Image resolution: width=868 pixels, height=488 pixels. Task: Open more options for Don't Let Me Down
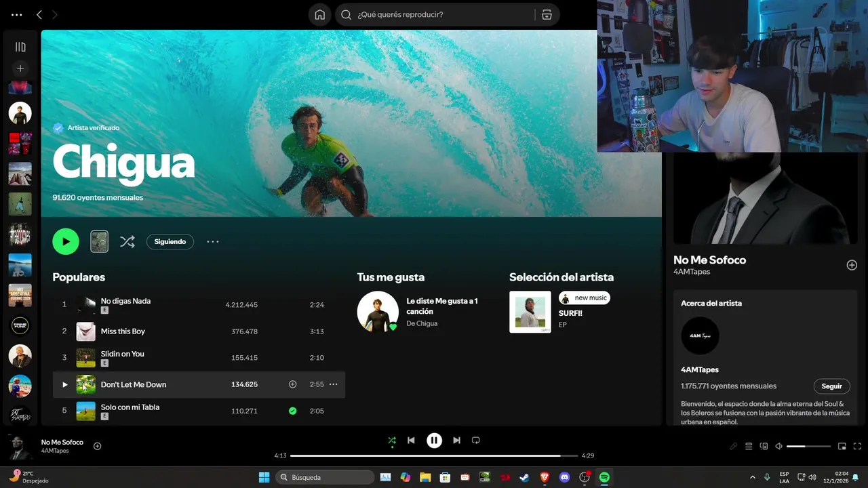click(333, 384)
